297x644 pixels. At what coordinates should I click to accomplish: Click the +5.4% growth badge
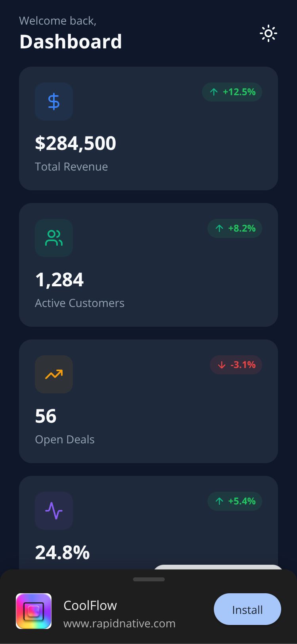[x=235, y=501]
